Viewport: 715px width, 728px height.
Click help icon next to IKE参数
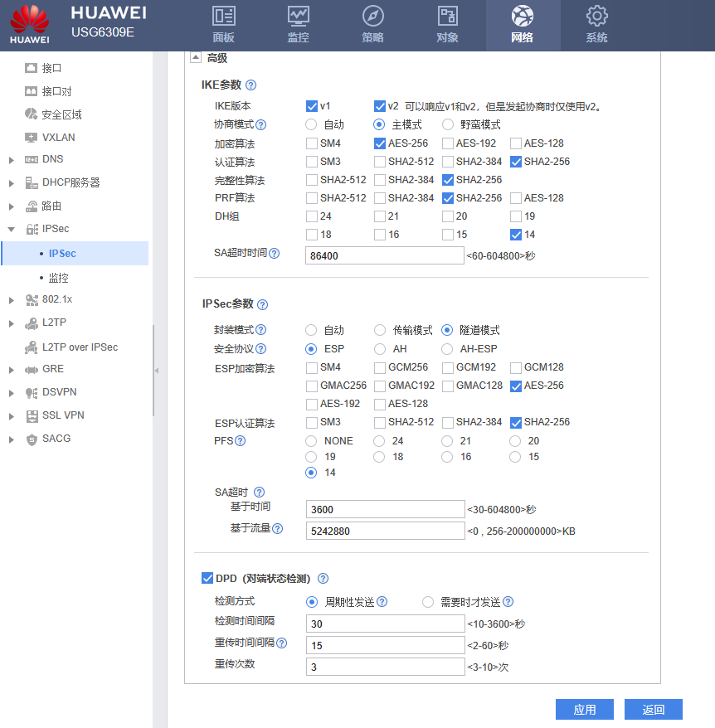click(x=251, y=85)
